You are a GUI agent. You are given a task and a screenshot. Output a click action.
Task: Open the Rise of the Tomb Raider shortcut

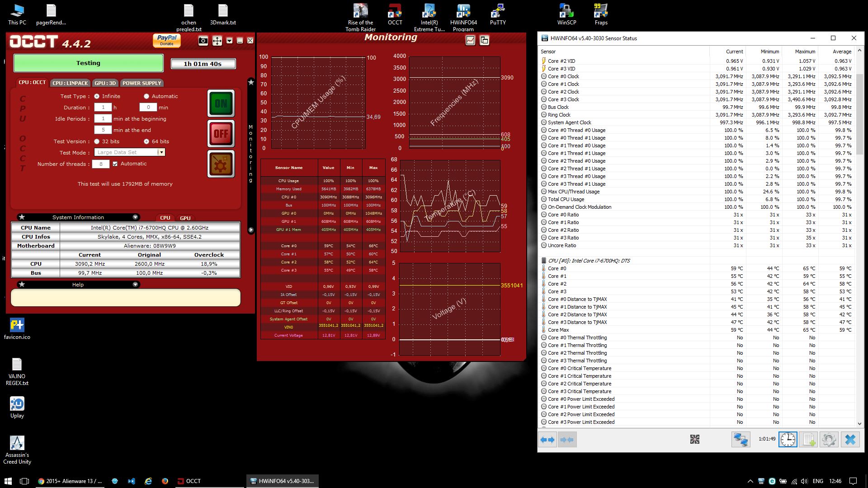point(360,18)
